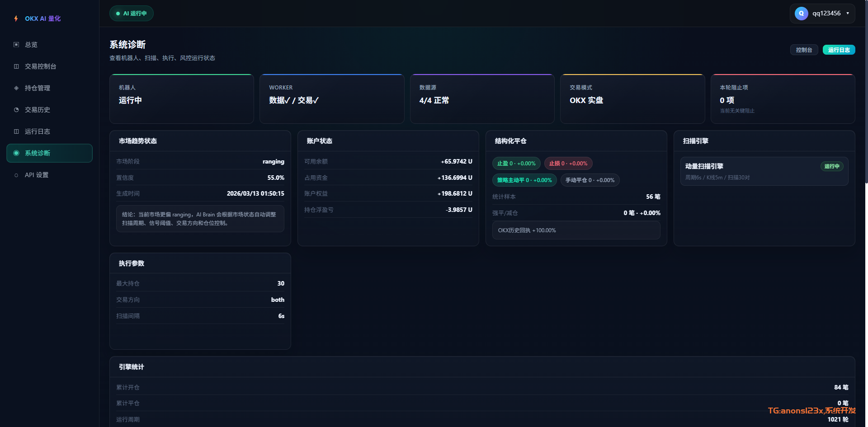Image resolution: width=868 pixels, height=427 pixels.
Task: Click the 持仓管理 diamond icon
Action: tap(16, 88)
